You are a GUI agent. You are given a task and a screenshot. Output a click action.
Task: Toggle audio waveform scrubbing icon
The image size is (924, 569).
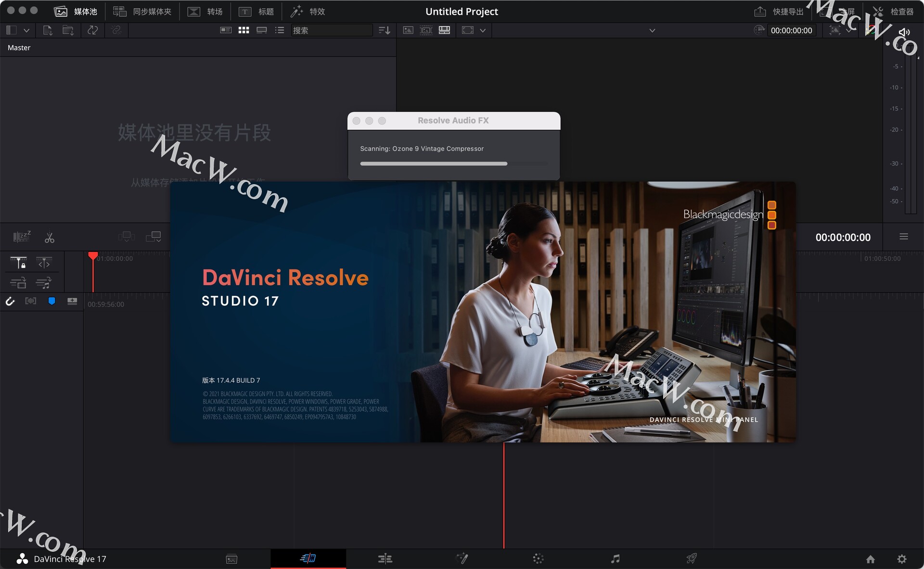[31, 301]
